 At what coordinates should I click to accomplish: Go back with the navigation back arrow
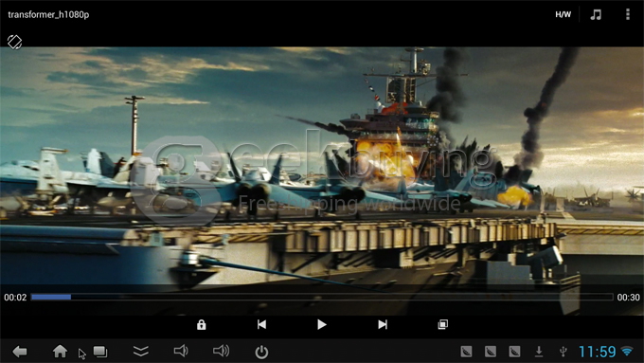(20, 352)
